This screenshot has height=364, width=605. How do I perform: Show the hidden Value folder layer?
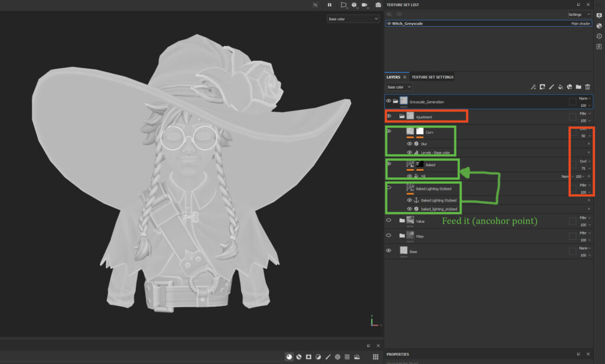tap(388, 220)
